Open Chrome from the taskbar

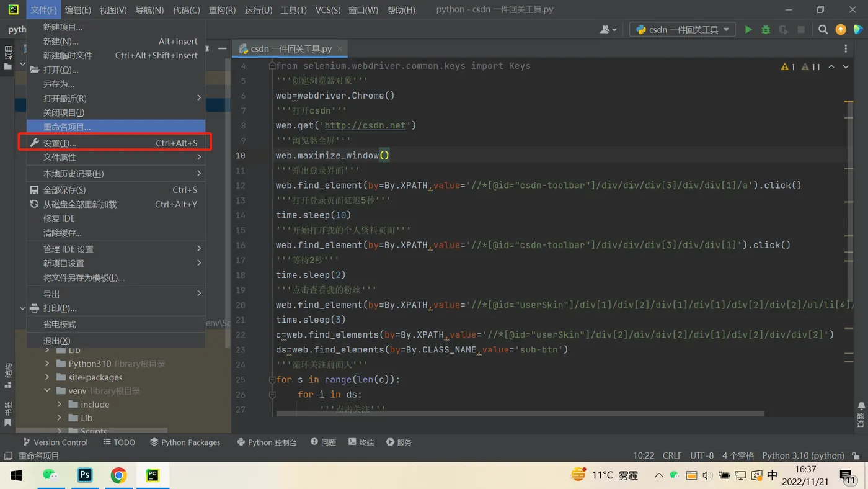click(118, 475)
